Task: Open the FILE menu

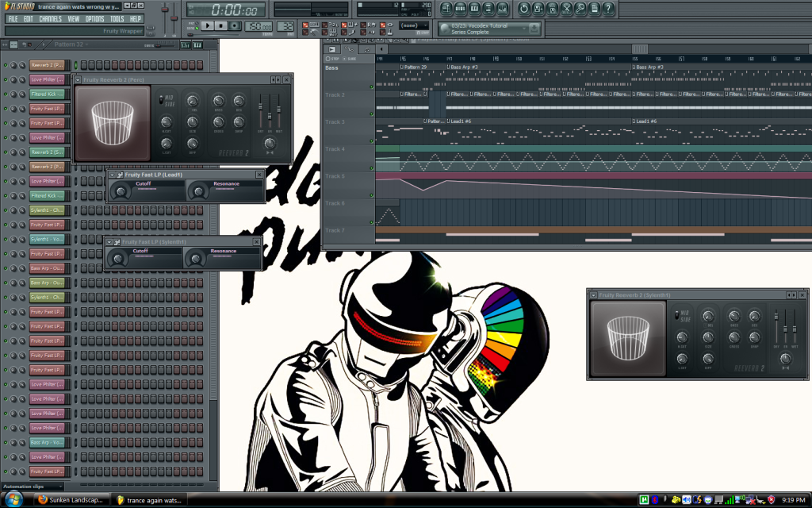Action: tap(13, 19)
